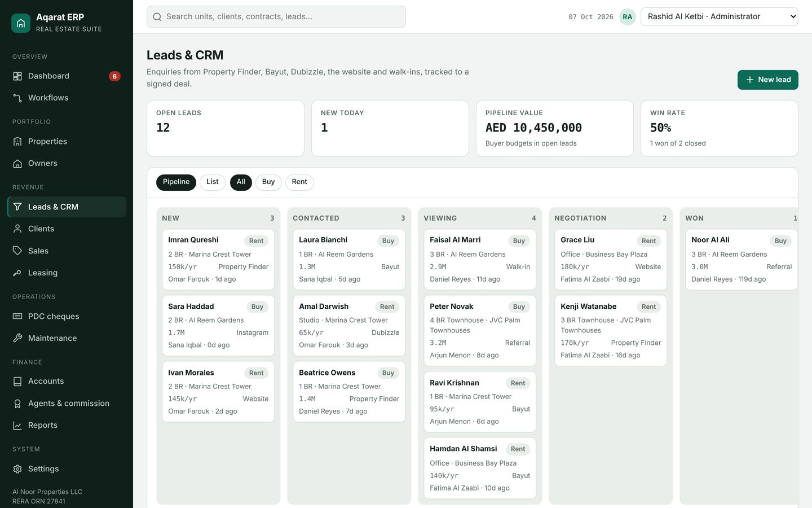This screenshot has width=812, height=508.
Task: Click the search units and clients field
Action: point(276,17)
